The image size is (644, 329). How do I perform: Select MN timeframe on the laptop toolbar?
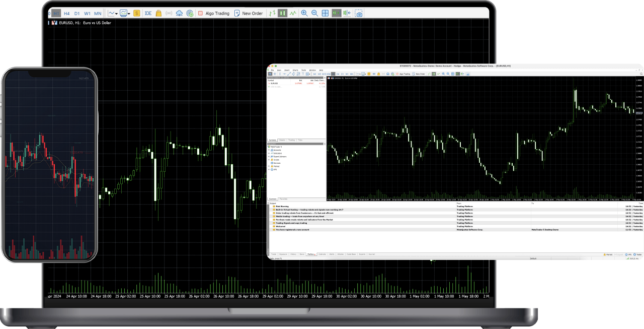click(x=98, y=13)
